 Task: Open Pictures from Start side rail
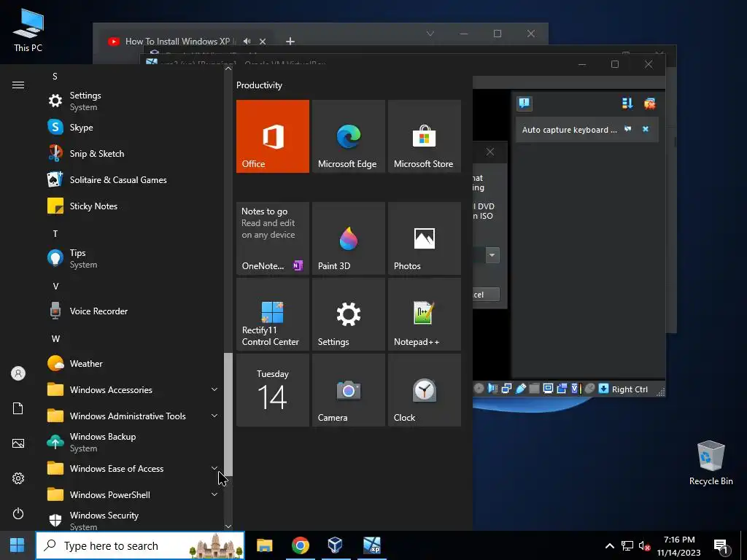18,443
